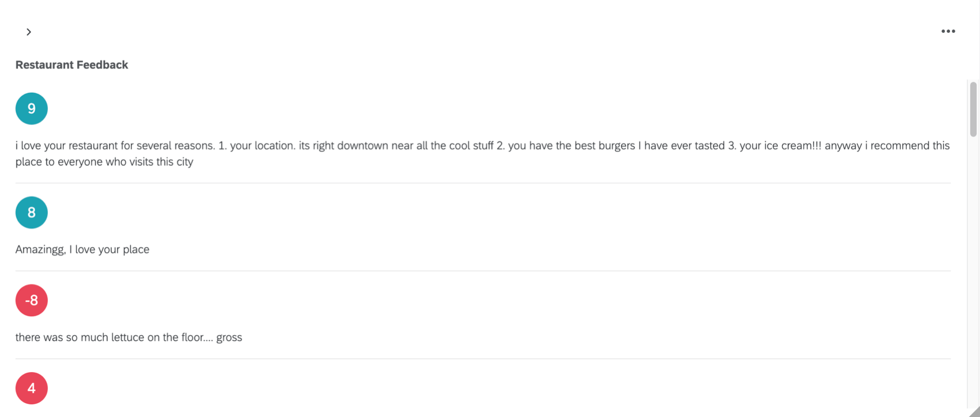Click the divider below the lettuce comment
980x417 pixels.
tap(483, 359)
